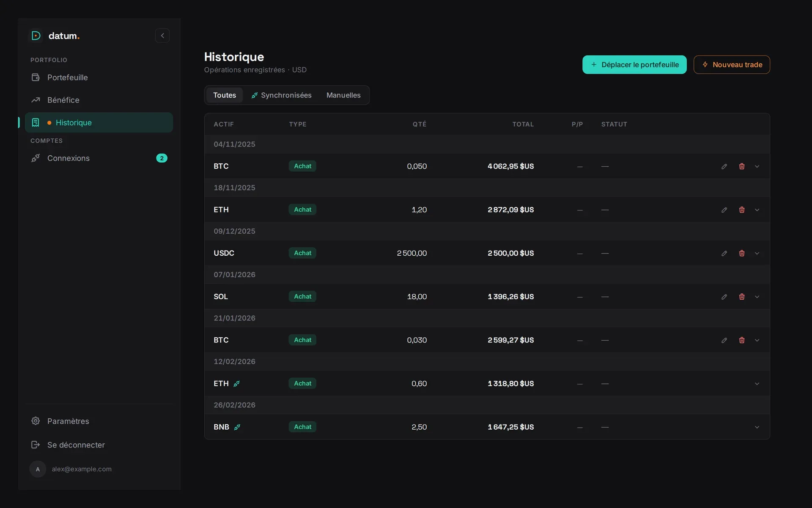Click the sync icon beside ETH 12/02/2026
Image resolution: width=812 pixels, height=508 pixels.
click(237, 384)
